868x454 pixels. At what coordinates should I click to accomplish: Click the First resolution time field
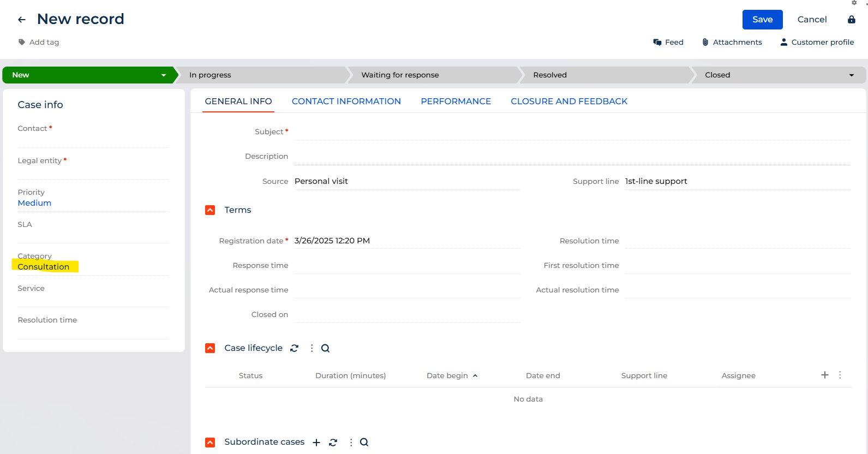tap(738, 265)
